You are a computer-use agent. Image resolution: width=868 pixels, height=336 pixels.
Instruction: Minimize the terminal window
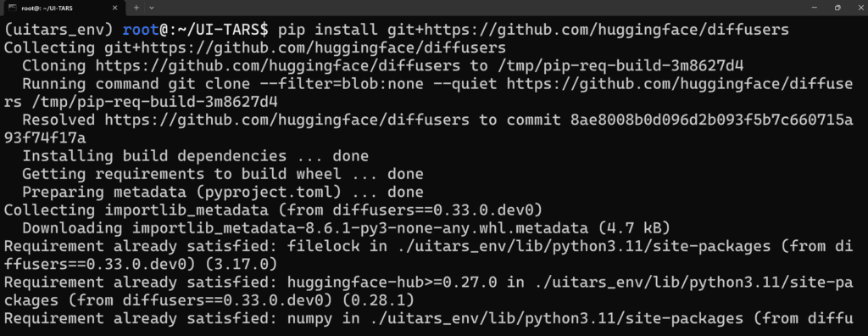[x=814, y=8]
